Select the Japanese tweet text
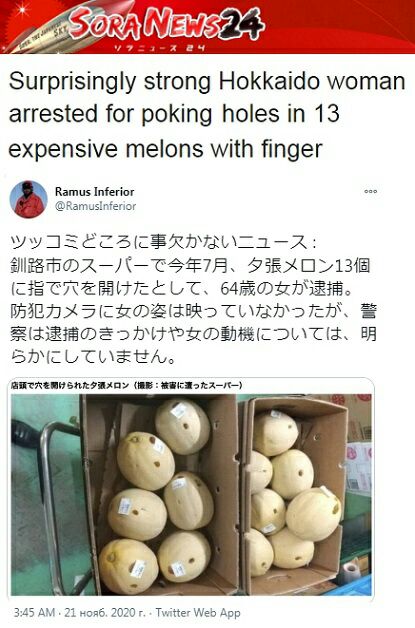This screenshot has width=415, height=628. [x=193, y=299]
